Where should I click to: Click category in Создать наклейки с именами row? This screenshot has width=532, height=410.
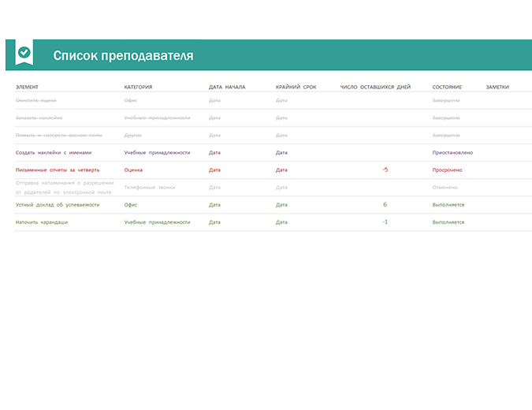click(157, 153)
